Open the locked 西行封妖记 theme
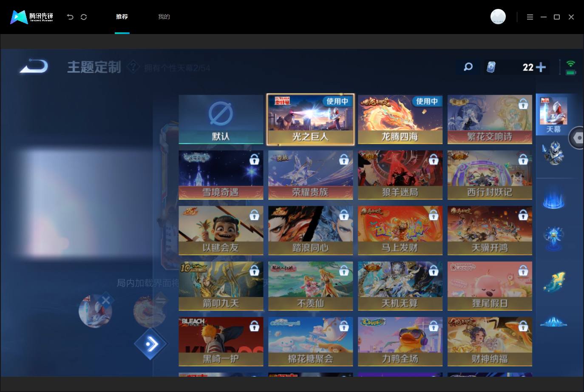 [x=490, y=175]
